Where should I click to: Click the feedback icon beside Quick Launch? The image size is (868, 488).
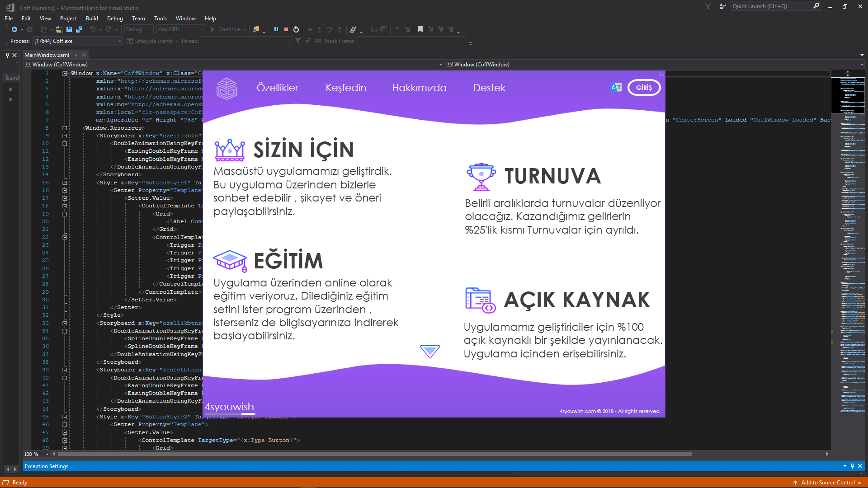(x=723, y=6)
